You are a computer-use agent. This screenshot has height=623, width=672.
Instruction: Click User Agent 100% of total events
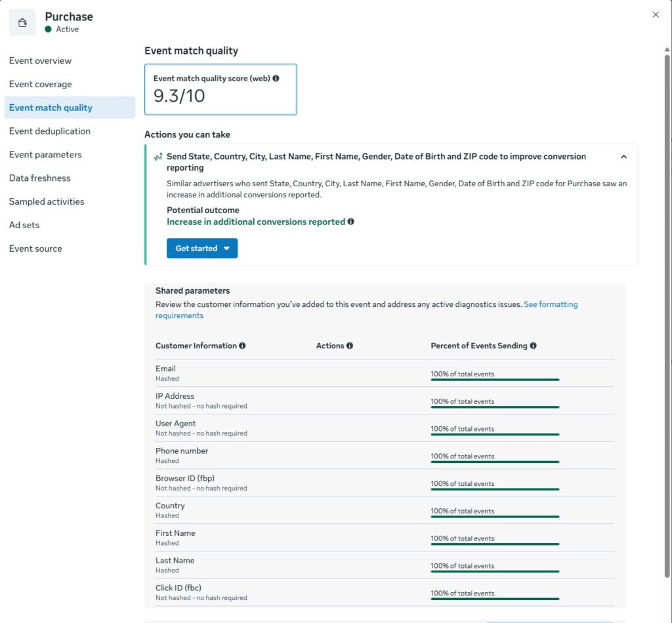[463, 429]
